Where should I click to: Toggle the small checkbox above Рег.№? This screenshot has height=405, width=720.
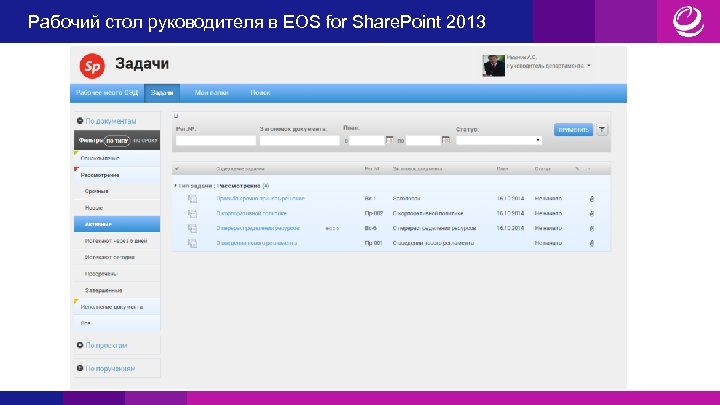pos(176,116)
